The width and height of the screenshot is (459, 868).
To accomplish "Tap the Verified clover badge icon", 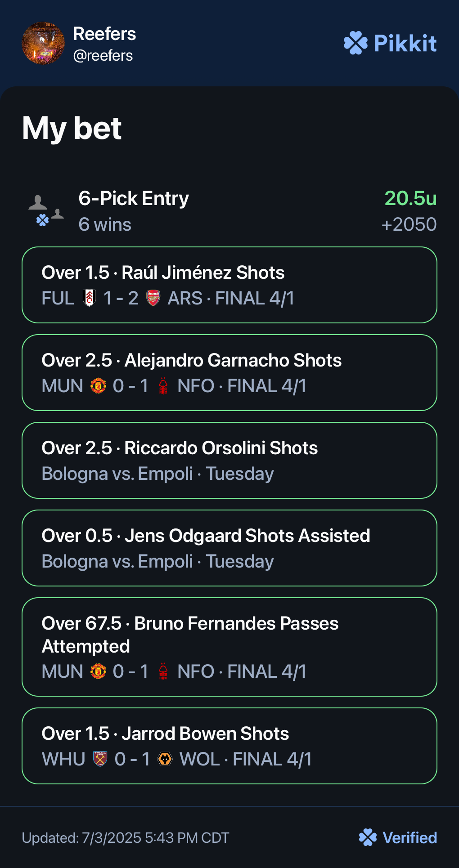I will click(x=368, y=837).
